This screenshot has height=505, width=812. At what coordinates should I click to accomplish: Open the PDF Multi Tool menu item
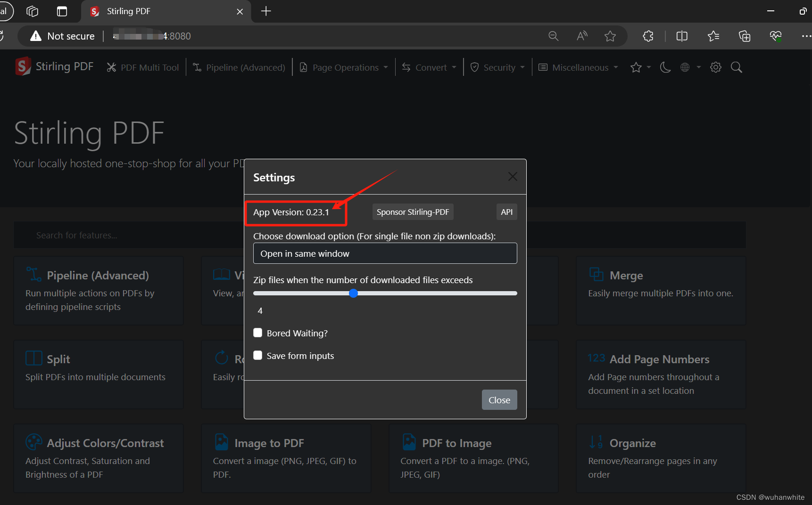(x=143, y=67)
